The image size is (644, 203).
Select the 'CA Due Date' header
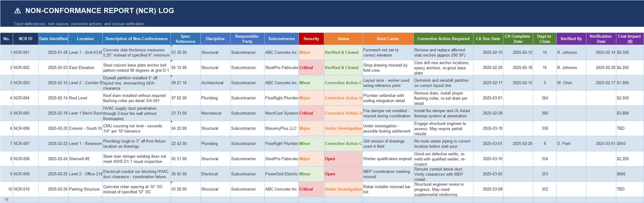coord(488,39)
